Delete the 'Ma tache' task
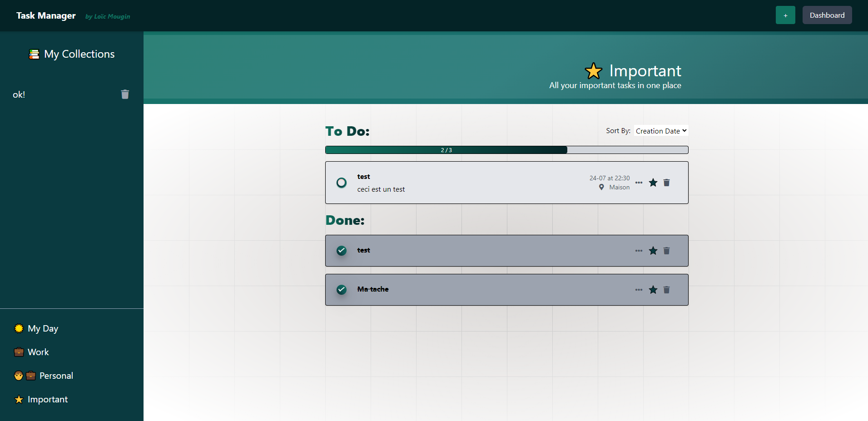Screen dimensions: 868x421 pyautogui.click(x=666, y=290)
